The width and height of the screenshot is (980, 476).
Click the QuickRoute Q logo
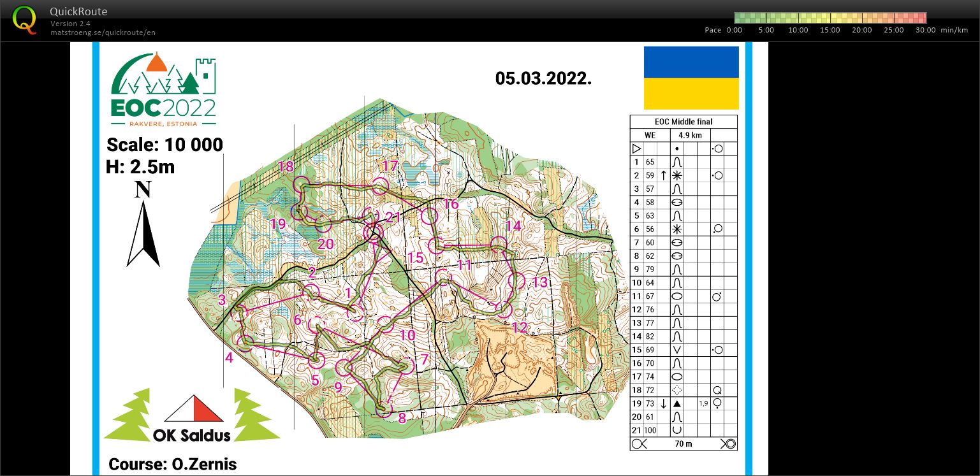25,19
